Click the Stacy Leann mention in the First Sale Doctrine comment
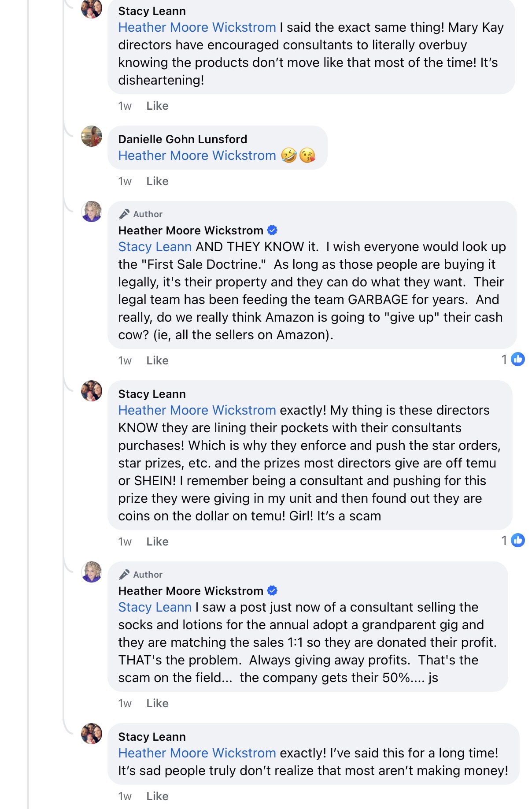The height and width of the screenshot is (809, 532). [155, 247]
